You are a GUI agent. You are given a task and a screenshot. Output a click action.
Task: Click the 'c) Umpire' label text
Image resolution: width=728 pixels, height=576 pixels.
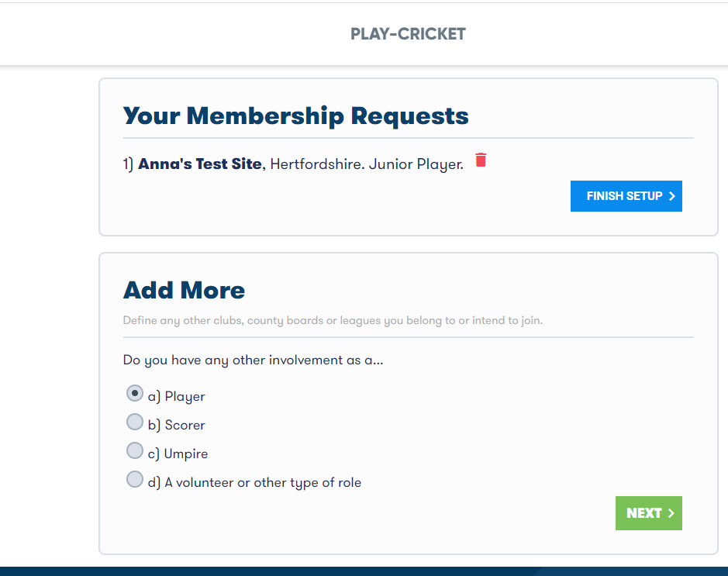(178, 454)
